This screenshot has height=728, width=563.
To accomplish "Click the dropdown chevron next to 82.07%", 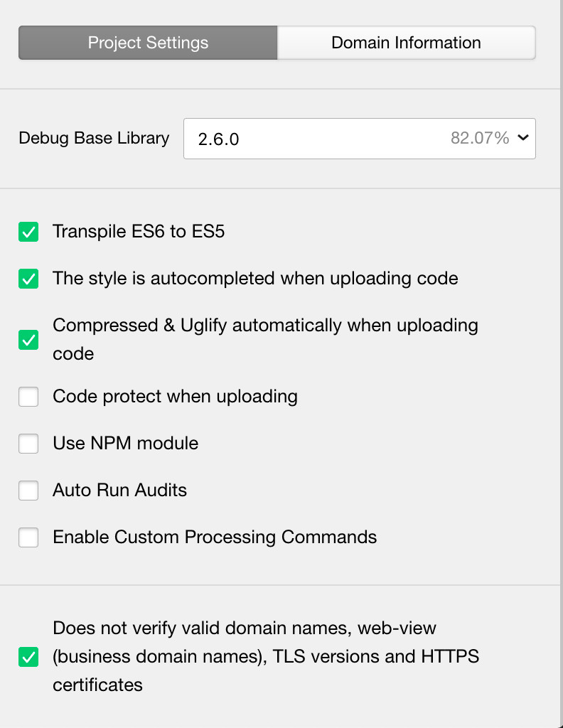I will pos(523,137).
